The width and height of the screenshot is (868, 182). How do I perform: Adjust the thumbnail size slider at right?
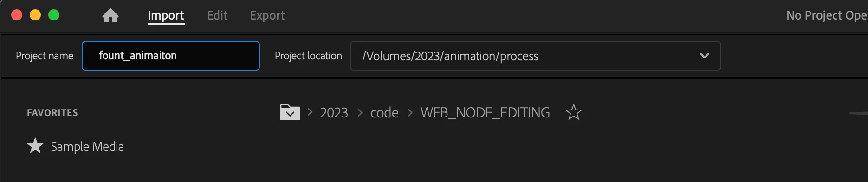pyautogui.click(x=858, y=113)
